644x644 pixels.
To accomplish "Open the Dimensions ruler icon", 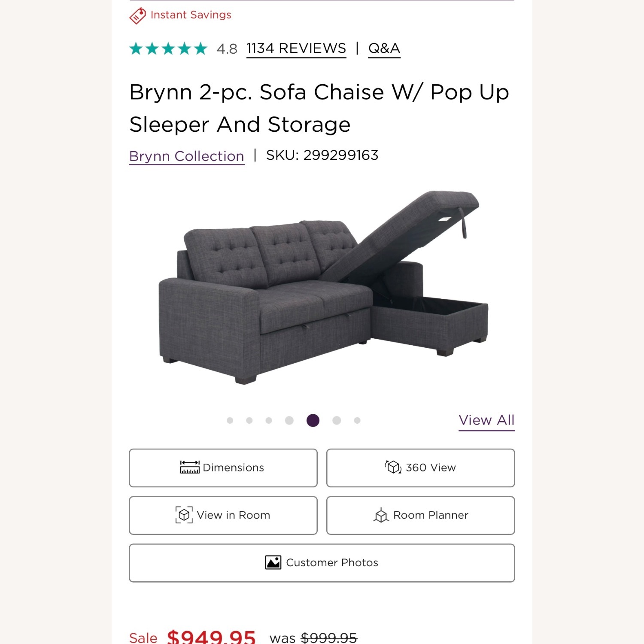I will (190, 468).
